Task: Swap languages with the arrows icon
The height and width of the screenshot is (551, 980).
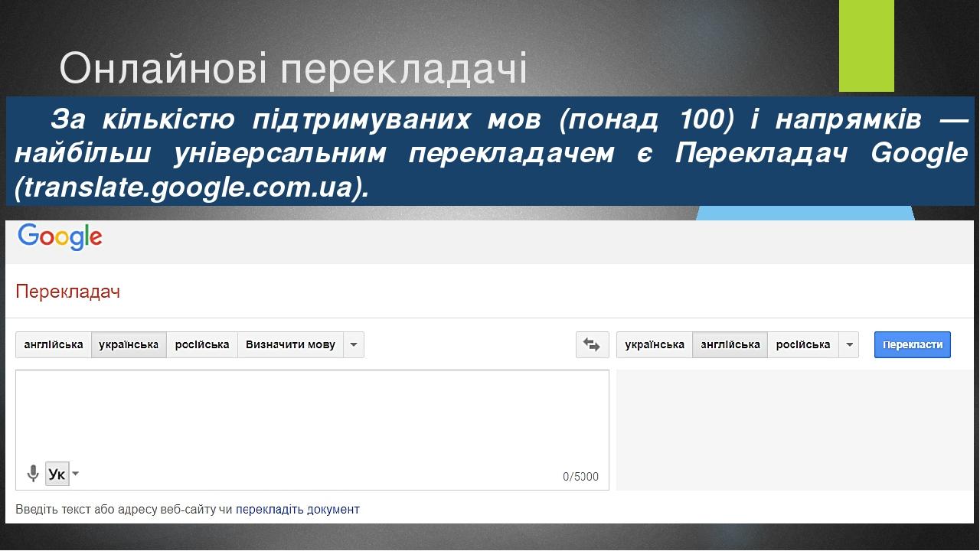Action: (x=592, y=344)
